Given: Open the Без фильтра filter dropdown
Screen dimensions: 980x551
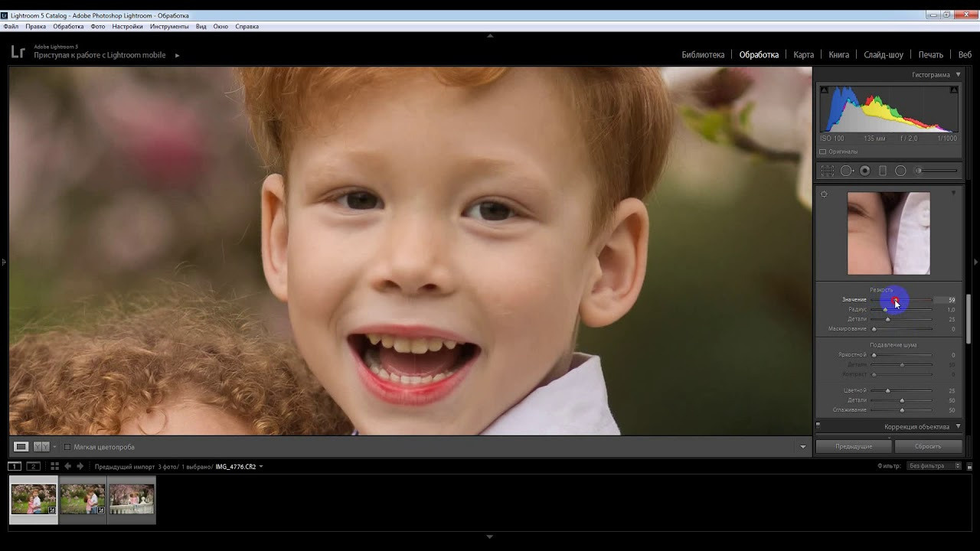Looking at the screenshot, I should (934, 466).
